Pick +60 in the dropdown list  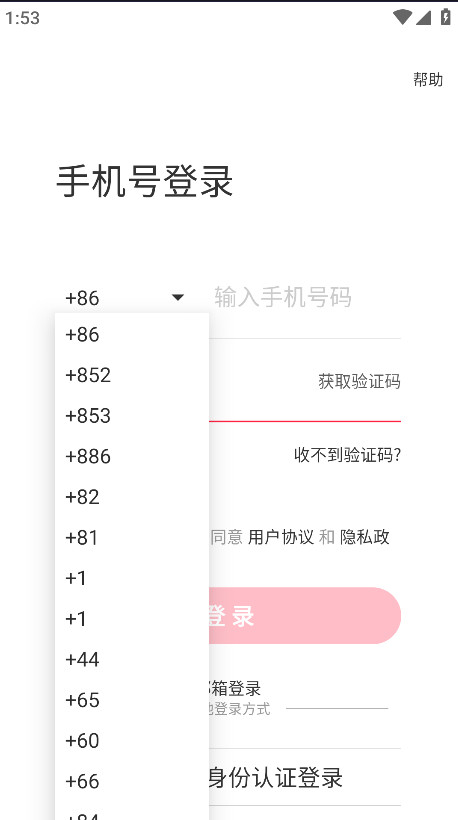tap(132, 741)
